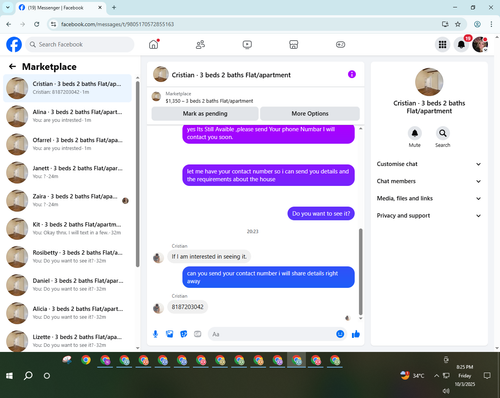The height and width of the screenshot is (398, 500).
Task: Open a new browser tab
Action: pyautogui.click(x=114, y=7)
